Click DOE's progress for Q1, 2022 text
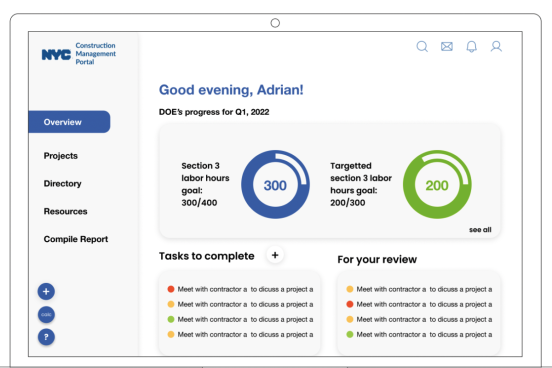The width and height of the screenshot is (552, 368). coord(214,112)
